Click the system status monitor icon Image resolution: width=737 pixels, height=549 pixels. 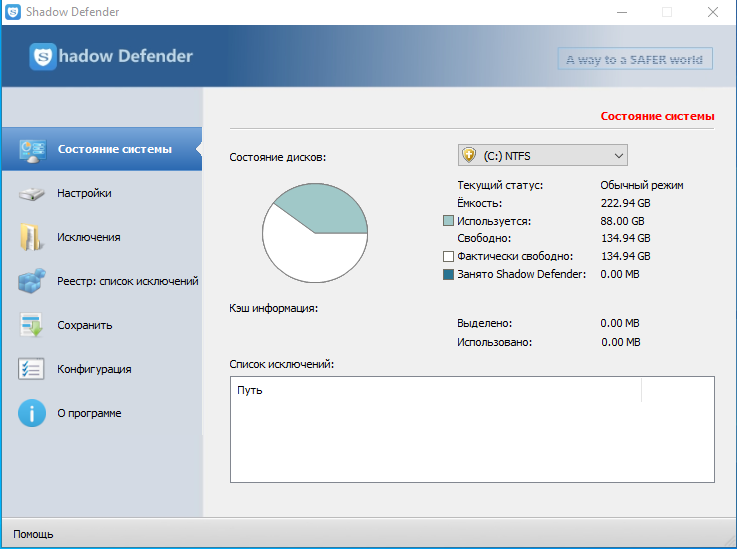tap(32, 150)
